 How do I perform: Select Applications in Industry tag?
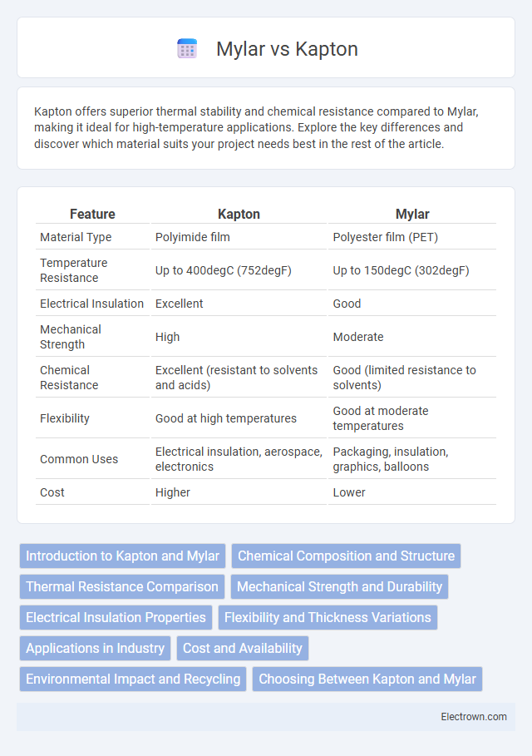pyautogui.click(x=95, y=649)
